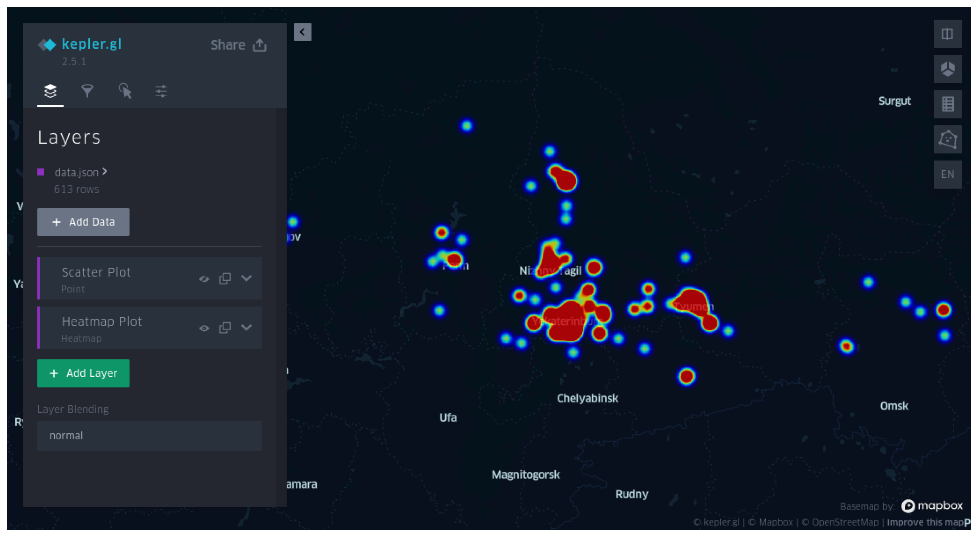Duplicate the Scatter Plot layer
The height and width of the screenshot is (540, 980).
point(225,279)
